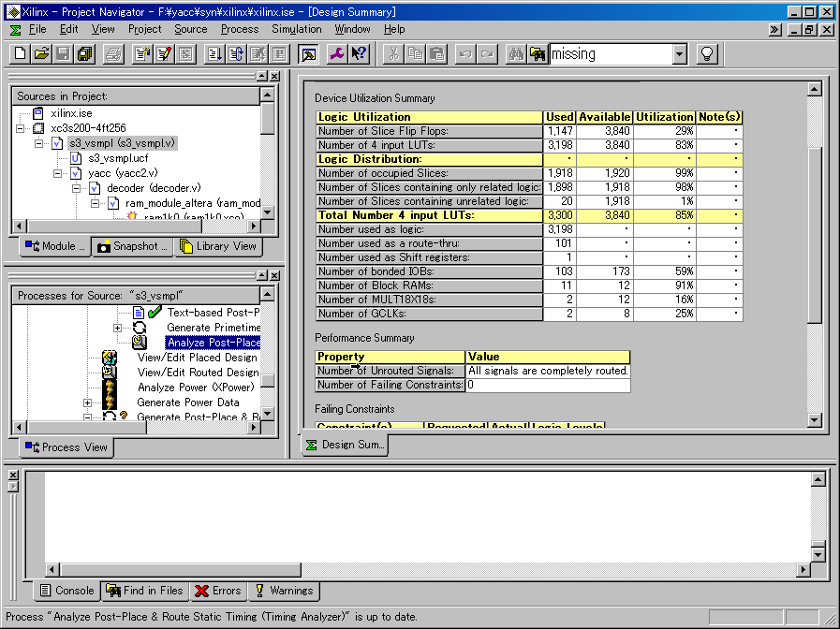The height and width of the screenshot is (629, 840).
Task: Click the Save All toolbar icon
Action: coord(83,53)
